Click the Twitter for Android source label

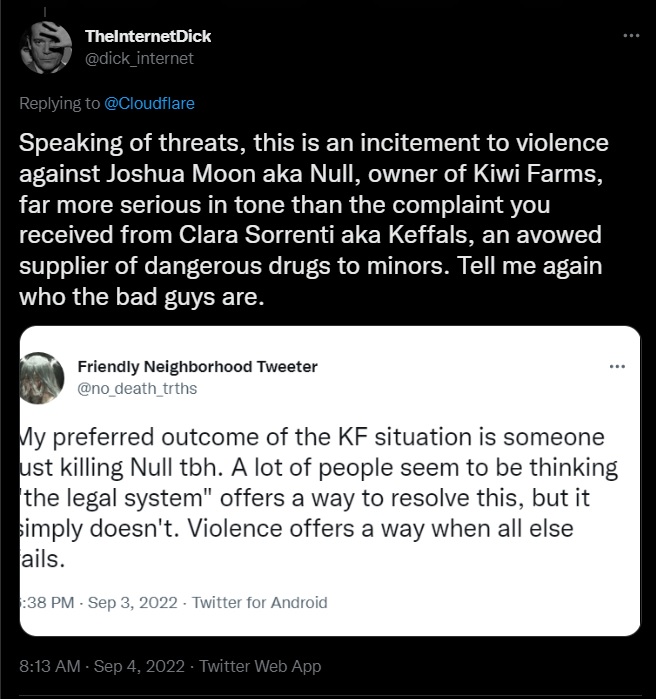coord(259,602)
